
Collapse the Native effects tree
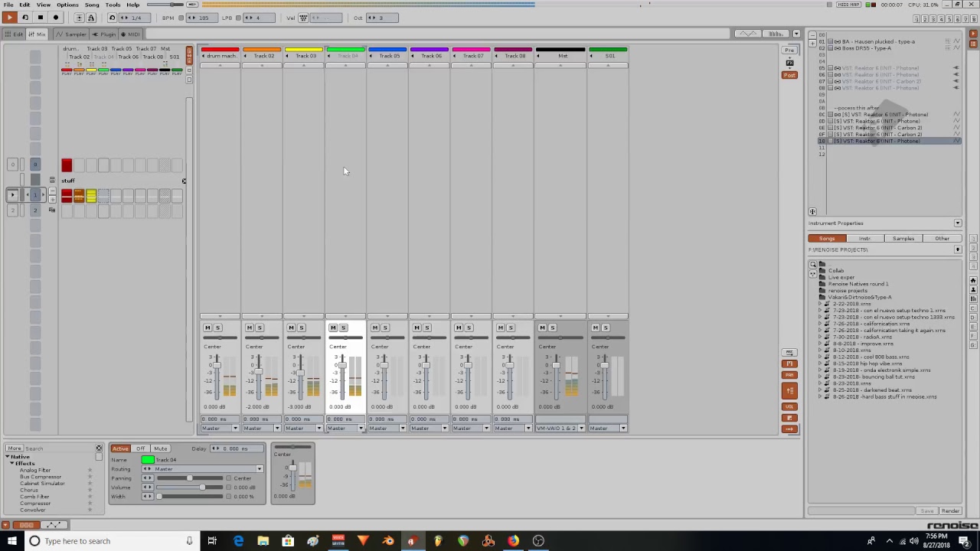[x=6, y=457]
